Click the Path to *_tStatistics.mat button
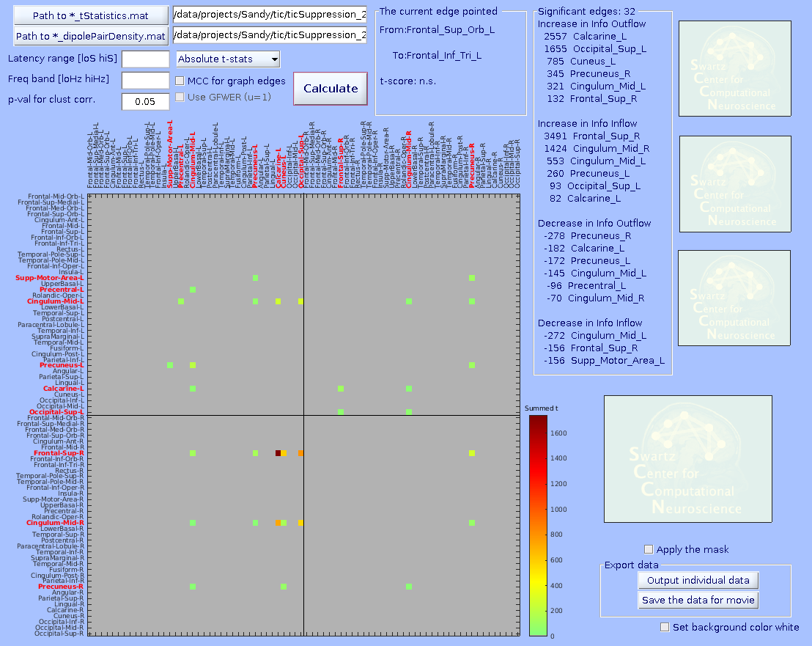This screenshot has width=812, height=646. point(92,15)
